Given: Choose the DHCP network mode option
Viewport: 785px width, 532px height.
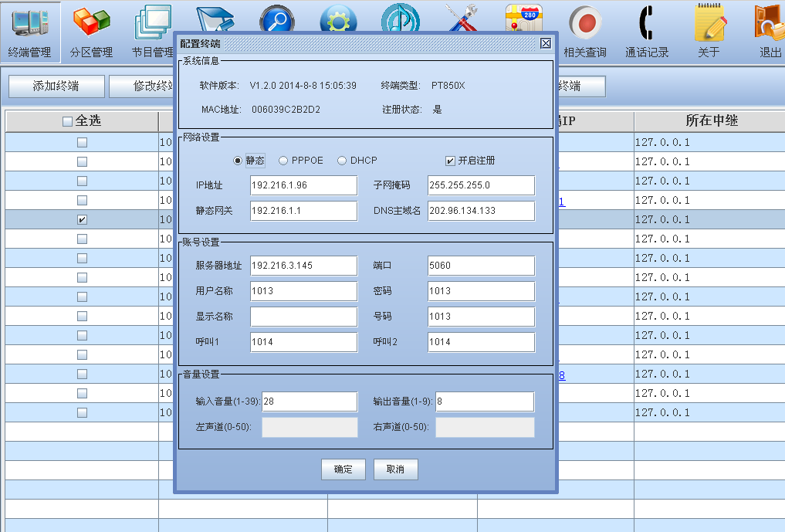Looking at the screenshot, I should (x=342, y=161).
